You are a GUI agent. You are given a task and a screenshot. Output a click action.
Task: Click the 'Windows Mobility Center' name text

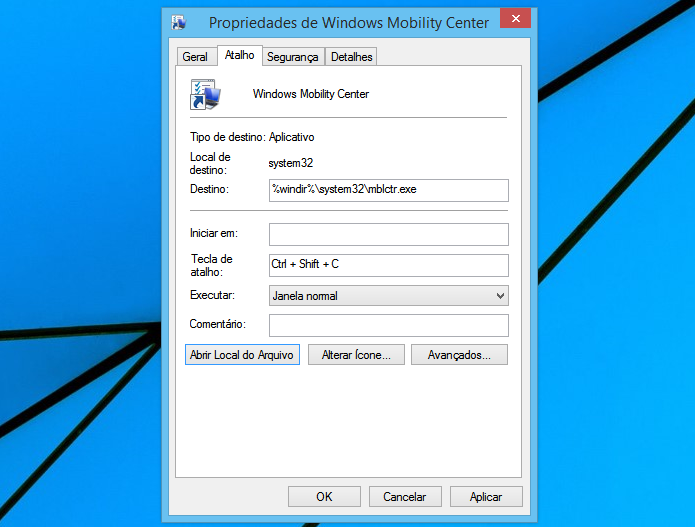(x=311, y=94)
